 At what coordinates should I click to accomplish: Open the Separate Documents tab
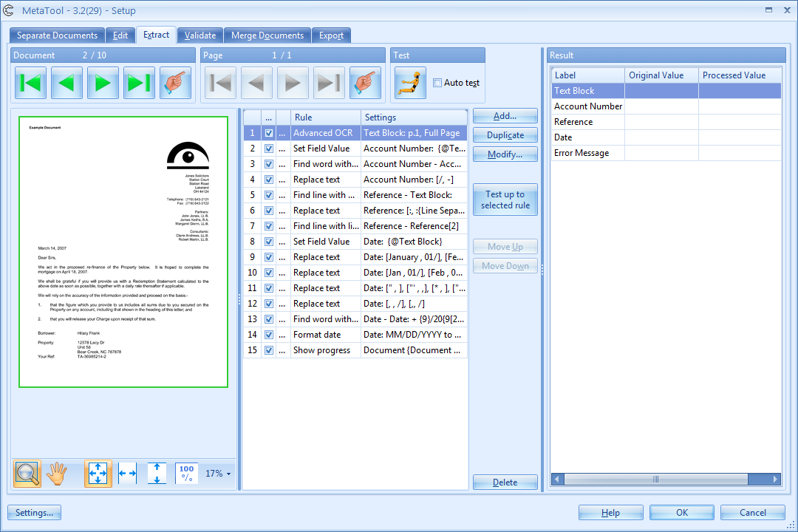57,35
